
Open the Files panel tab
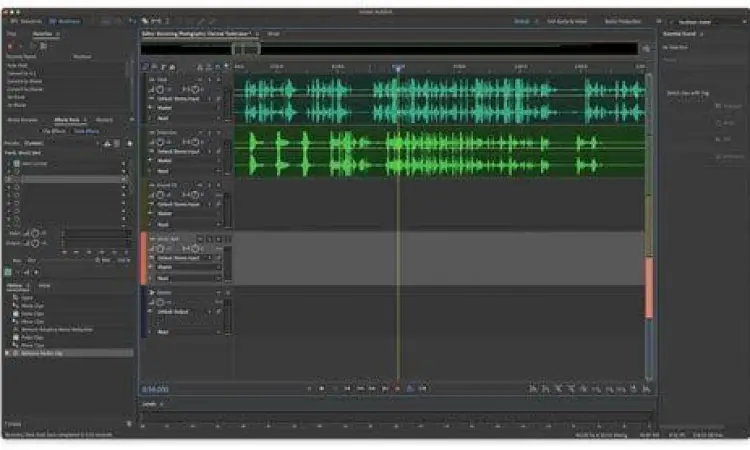[11, 34]
